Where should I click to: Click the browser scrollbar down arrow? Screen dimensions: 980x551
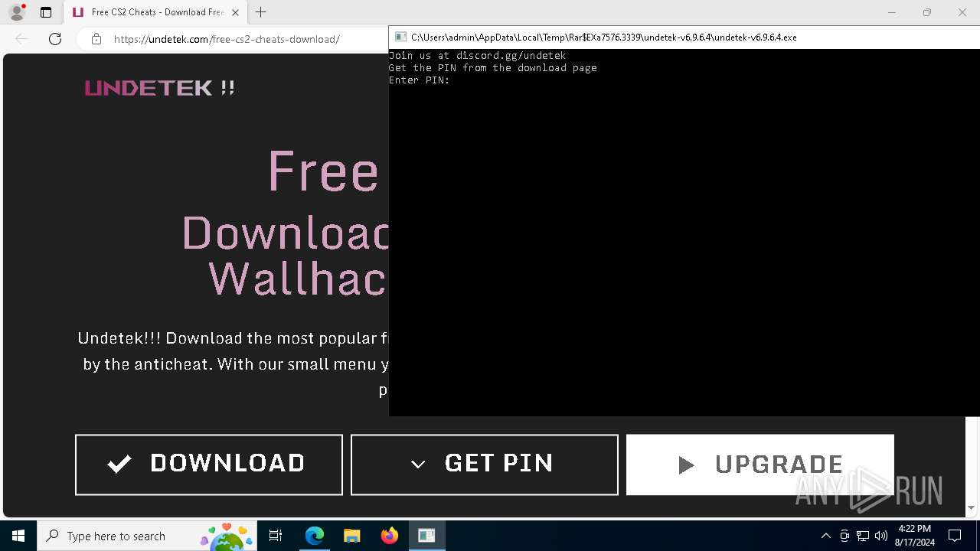coord(972,507)
